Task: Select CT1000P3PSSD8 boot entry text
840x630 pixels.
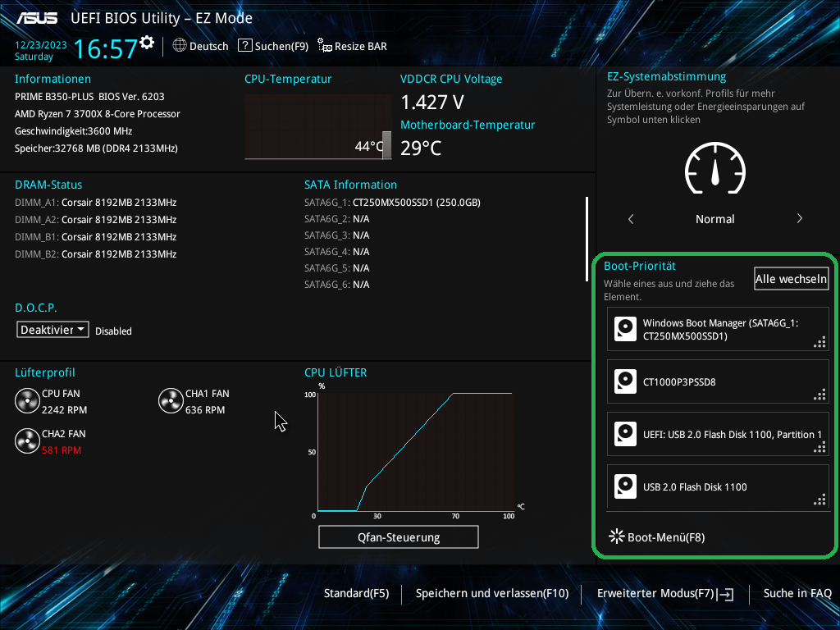Action: (x=679, y=382)
